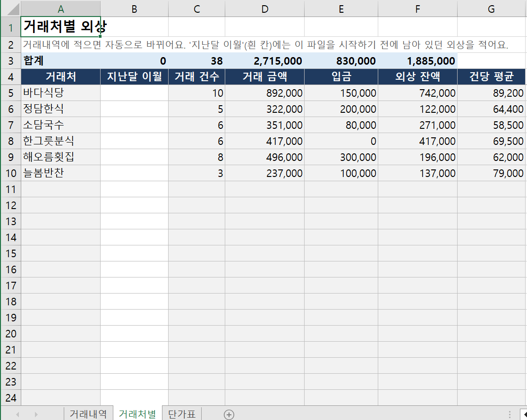
Task: Click the select-all corner triangle
Action: tap(13, 9)
